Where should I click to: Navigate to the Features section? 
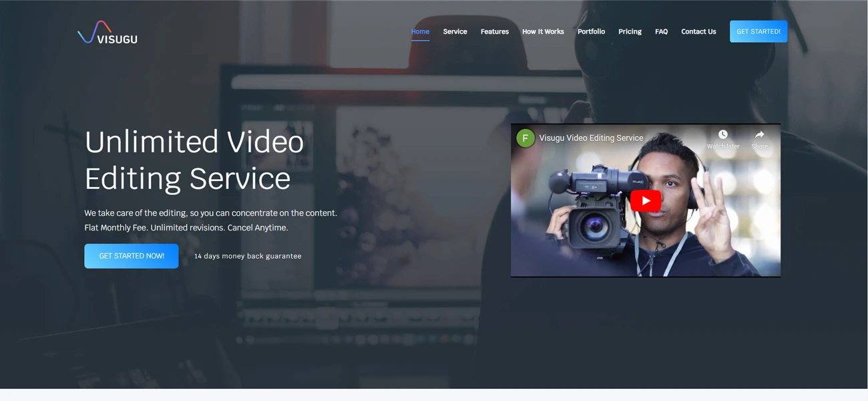[494, 31]
